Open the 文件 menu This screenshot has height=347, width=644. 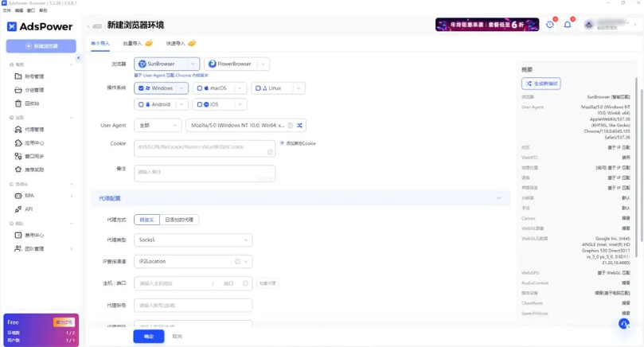pos(7,11)
